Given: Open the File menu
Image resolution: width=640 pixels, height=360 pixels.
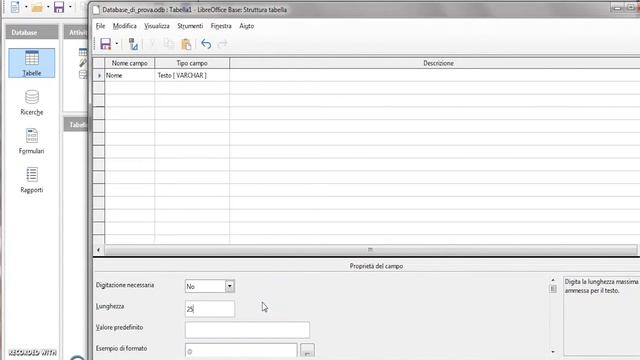Looking at the screenshot, I should coord(100,26).
